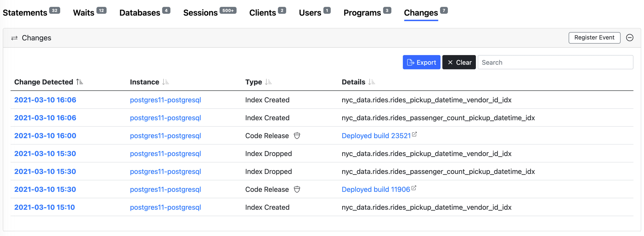The width and height of the screenshot is (644, 236).
Task: Sort the Details column
Action: [371, 82]
